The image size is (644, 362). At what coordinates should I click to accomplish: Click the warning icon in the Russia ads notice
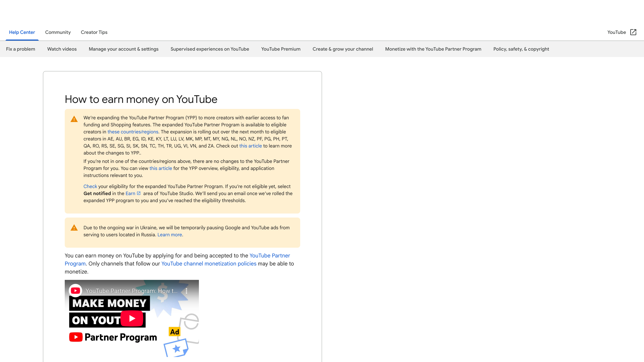click(x=74, y=228)
